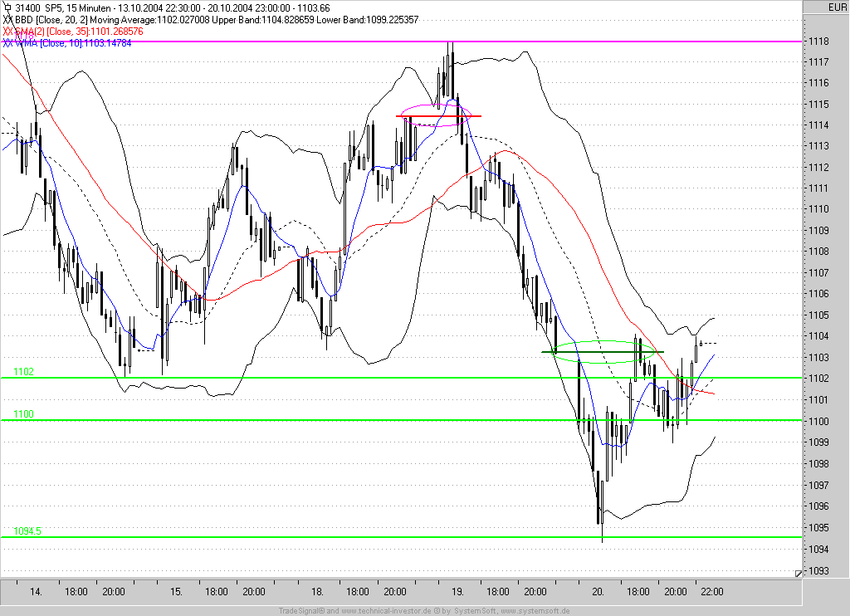850x616 pixels.
Task: Click the 1093 price axis label
Action: pos(818,570)
